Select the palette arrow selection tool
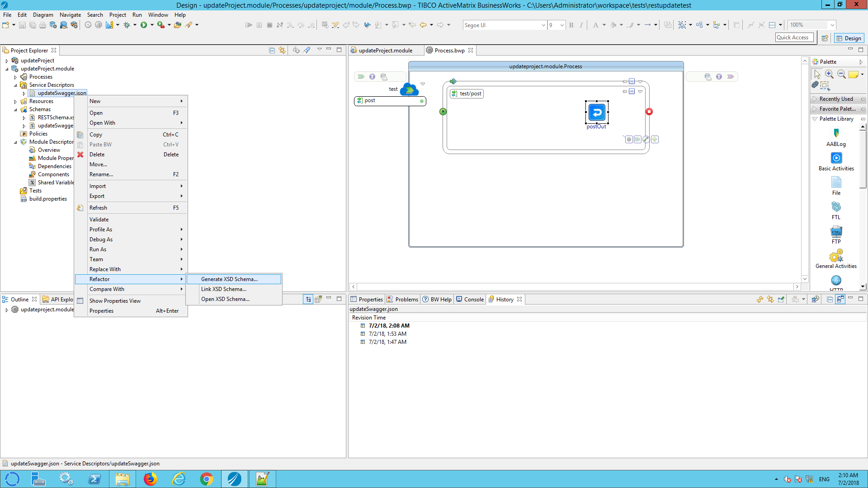Image resolution: width=868 pixels, height=488 pixels. [817, 74]
